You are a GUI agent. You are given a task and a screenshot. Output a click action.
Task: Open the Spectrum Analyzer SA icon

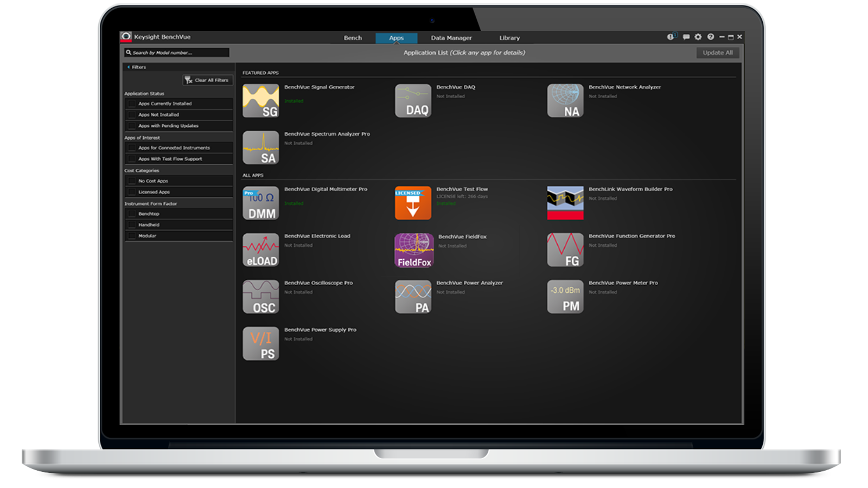click(x=260, y=147)
